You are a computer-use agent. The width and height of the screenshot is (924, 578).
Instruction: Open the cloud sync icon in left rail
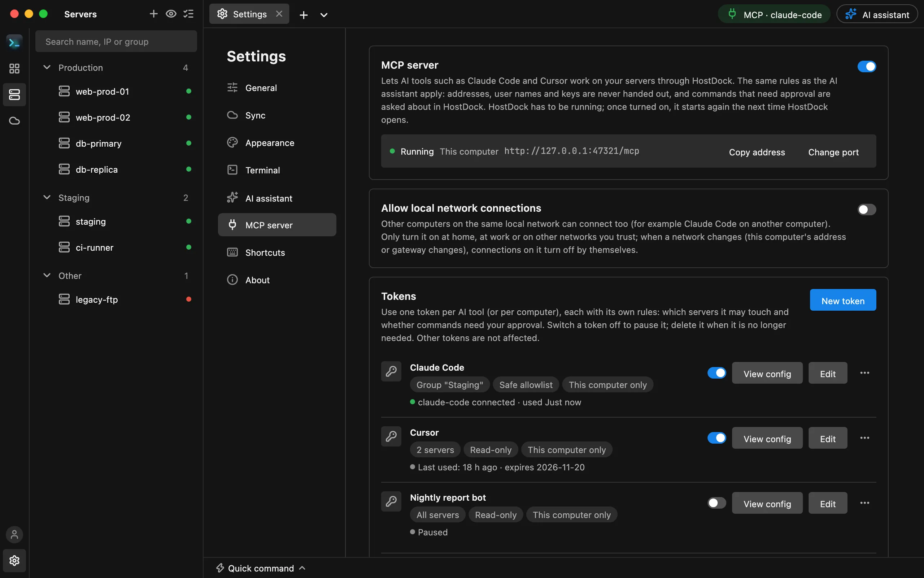(x=14, y=121)
